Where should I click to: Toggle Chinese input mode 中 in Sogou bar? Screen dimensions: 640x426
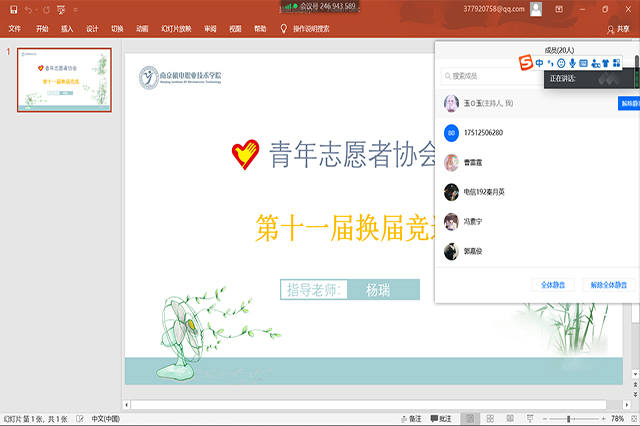coord(539,63)
